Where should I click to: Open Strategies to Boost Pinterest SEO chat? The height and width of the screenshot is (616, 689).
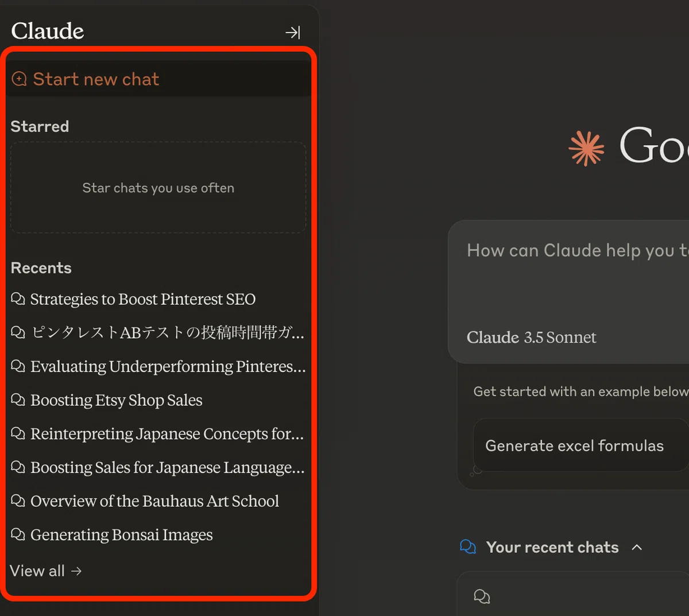(x=143, y=299)
